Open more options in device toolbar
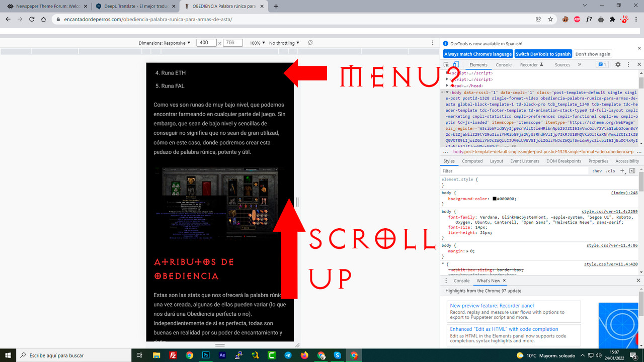This screenshot has height=362, width=644. [x=433, y=43]
